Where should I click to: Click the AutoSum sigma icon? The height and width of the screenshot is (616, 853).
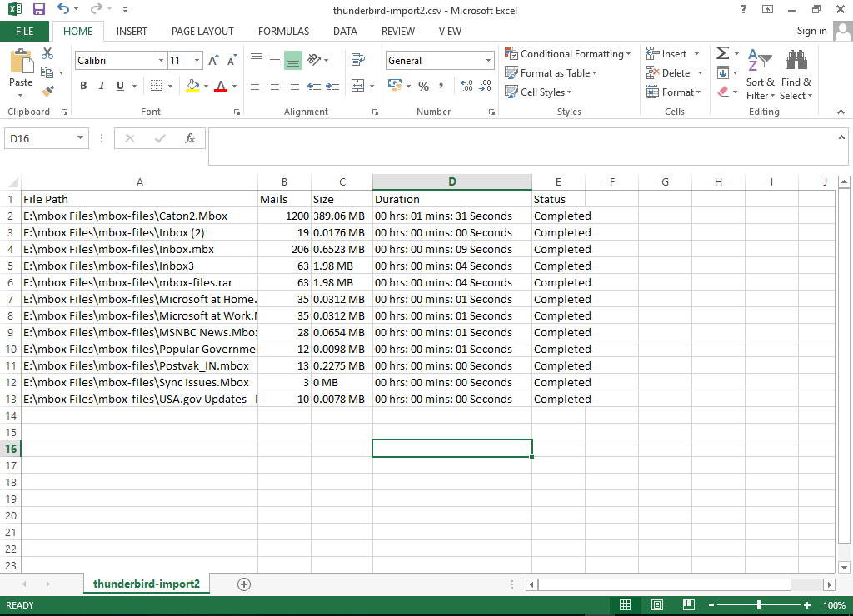[x=722, y=53]
